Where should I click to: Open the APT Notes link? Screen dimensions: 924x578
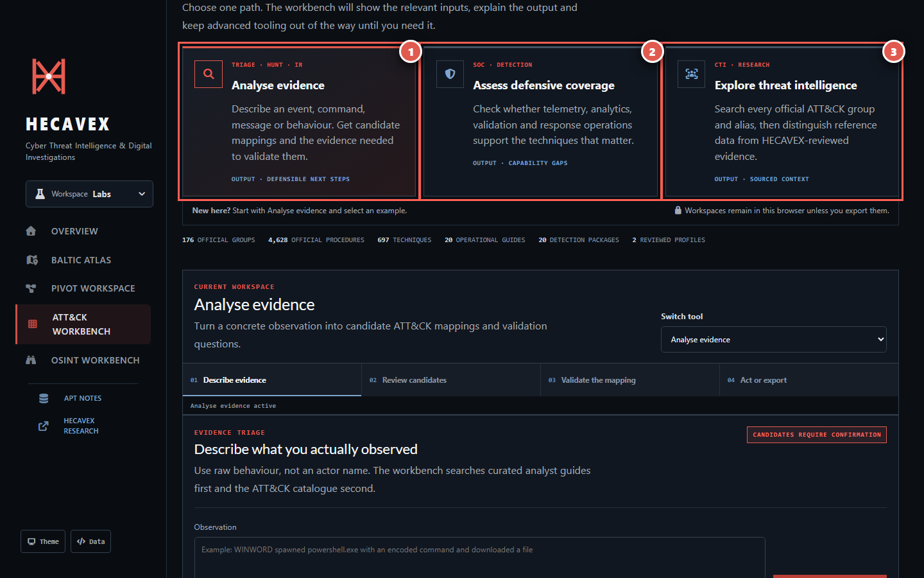[x=83, y=398]
